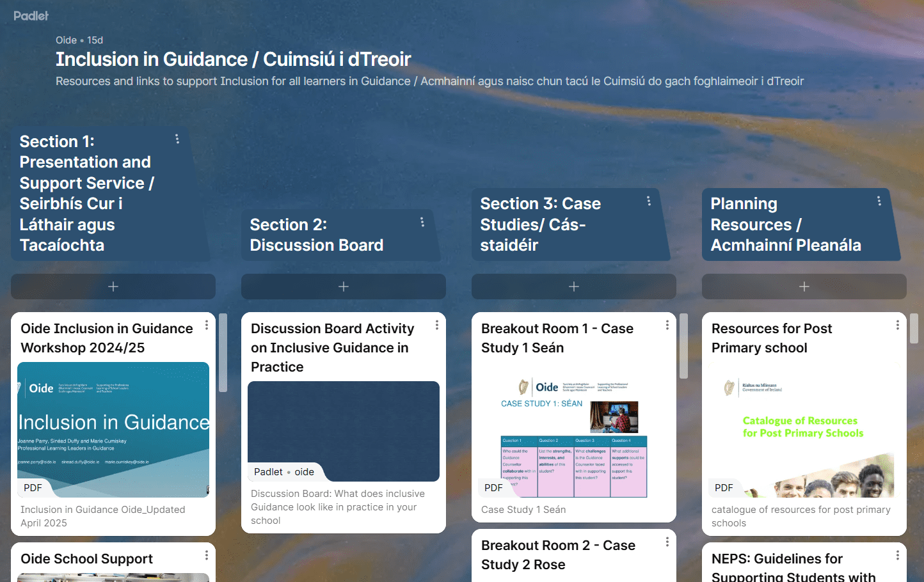The image size is (924, 582).
Task: Open menu on Resources for Post Primary school
Action: click(897, 325)
